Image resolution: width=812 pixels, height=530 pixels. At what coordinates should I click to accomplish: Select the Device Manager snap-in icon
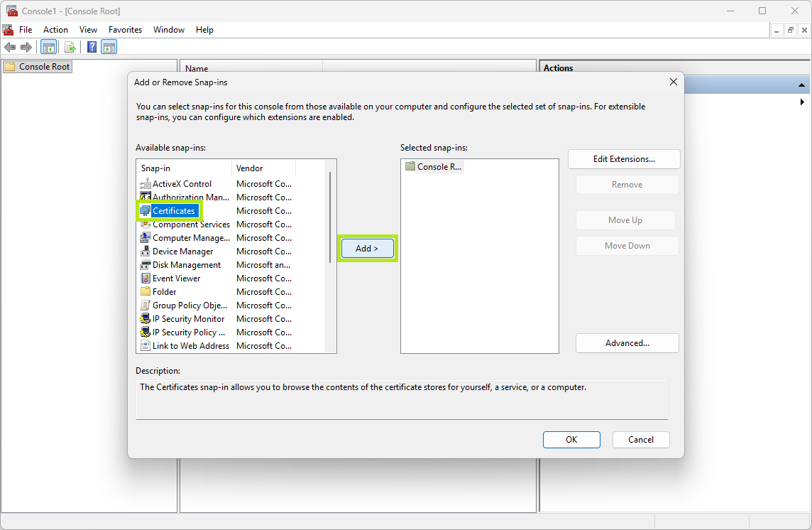pos(146,251)
